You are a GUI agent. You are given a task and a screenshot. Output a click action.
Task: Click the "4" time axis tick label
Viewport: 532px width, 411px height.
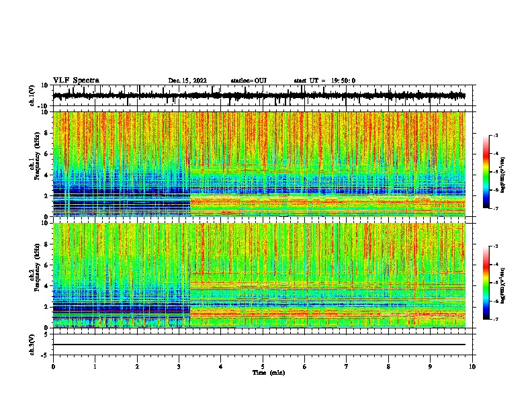[x=221, y=367]
